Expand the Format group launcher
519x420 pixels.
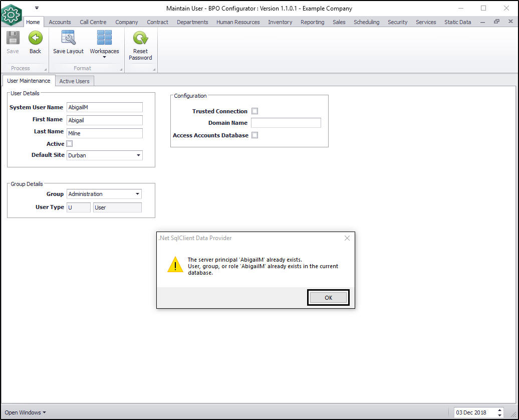click(x=121, y=70)
